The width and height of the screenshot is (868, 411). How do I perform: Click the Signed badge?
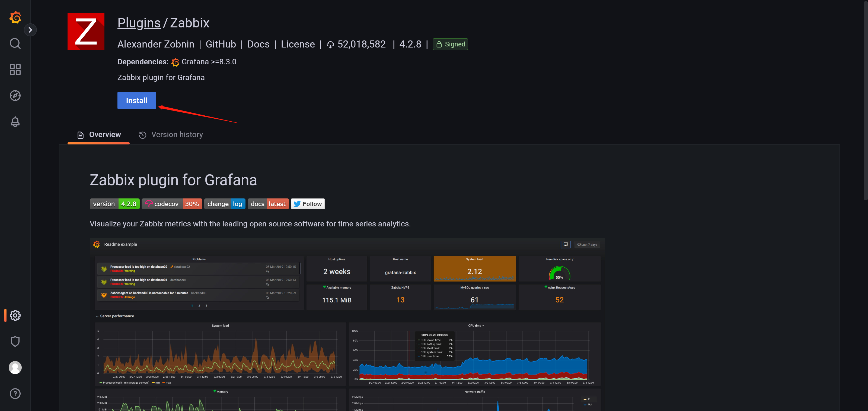tap(450, 44)
